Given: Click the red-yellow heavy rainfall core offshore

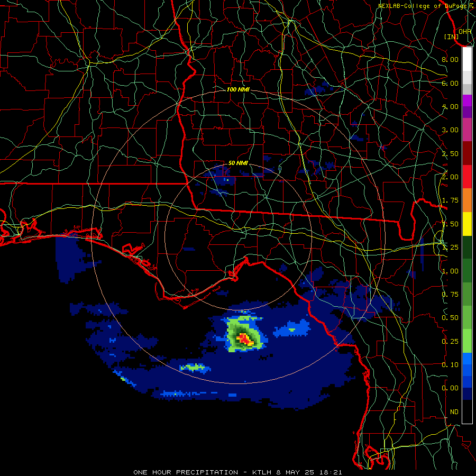Looking at the screenshot, I should (245, 339).
